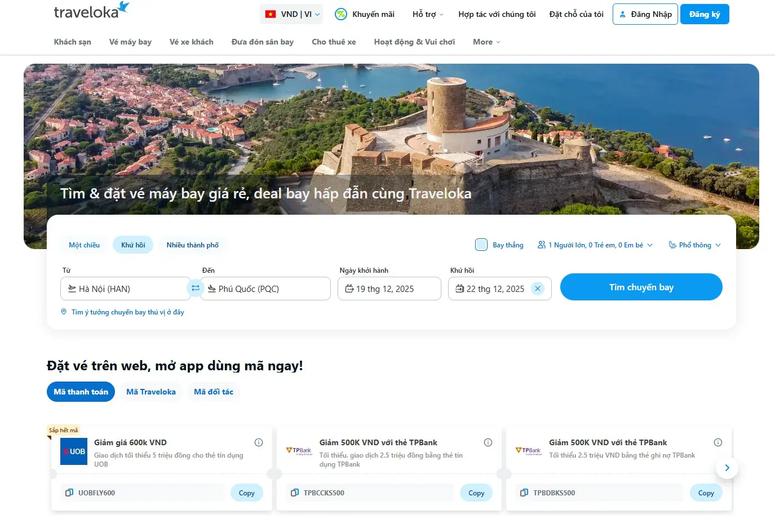Select Nhiều thành phố trip type
775x532 pixels.
[x=192, y=245]
